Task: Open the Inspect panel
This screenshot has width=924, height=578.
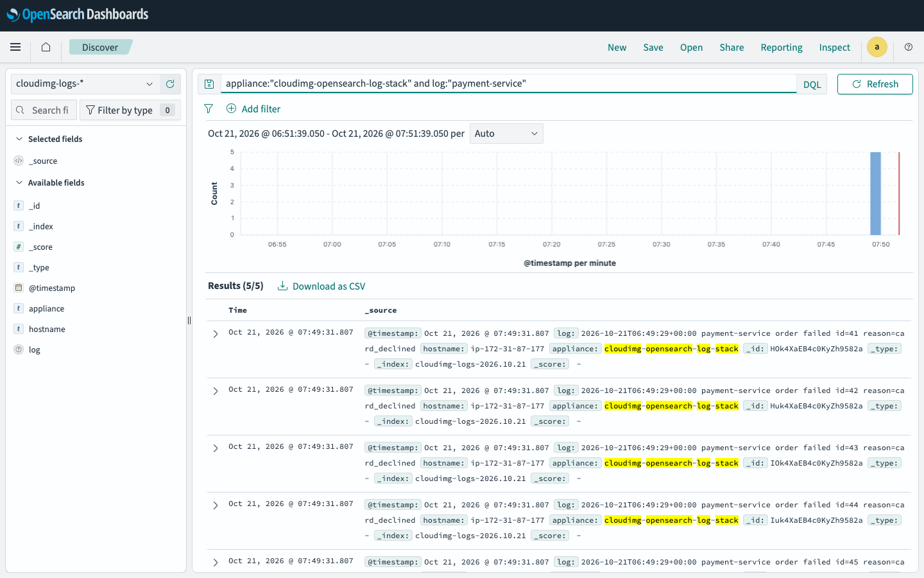Action: [834, 47]
